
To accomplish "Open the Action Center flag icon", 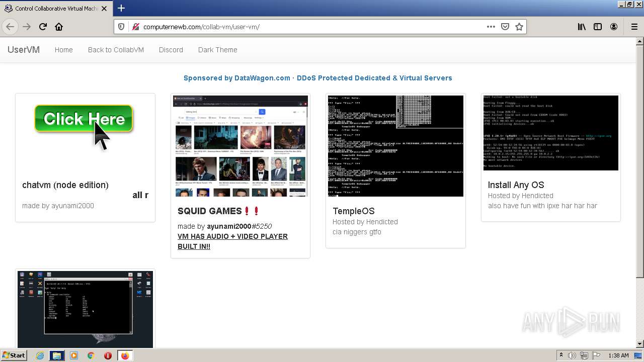I will pyautogui.click(x=597, y=355).
